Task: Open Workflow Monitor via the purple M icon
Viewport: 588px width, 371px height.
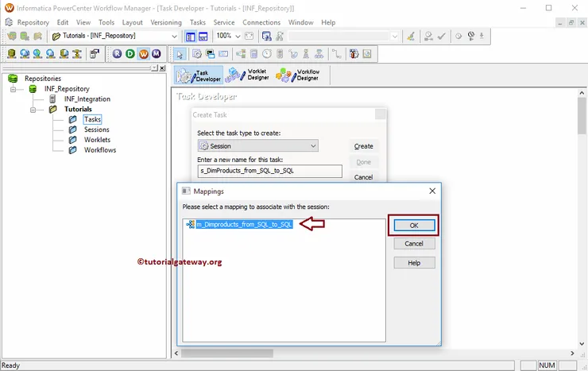Action: 157,54
